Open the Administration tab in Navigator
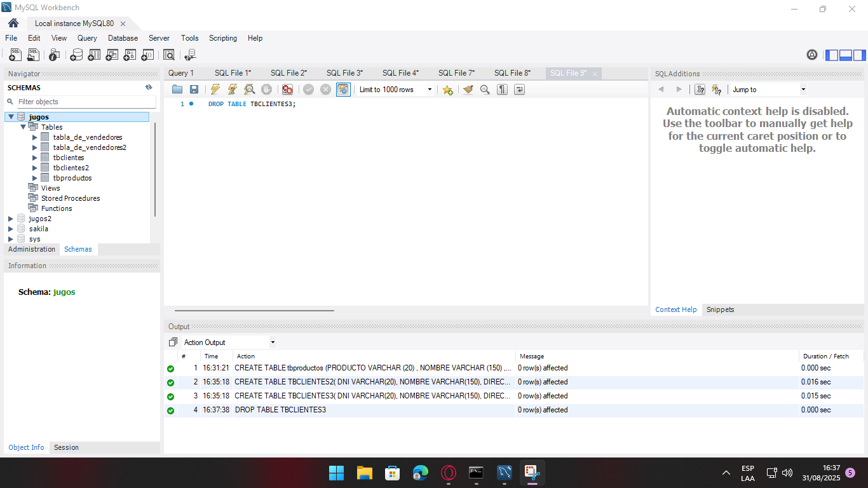This screenshot has width=868, height=488. 32,249
